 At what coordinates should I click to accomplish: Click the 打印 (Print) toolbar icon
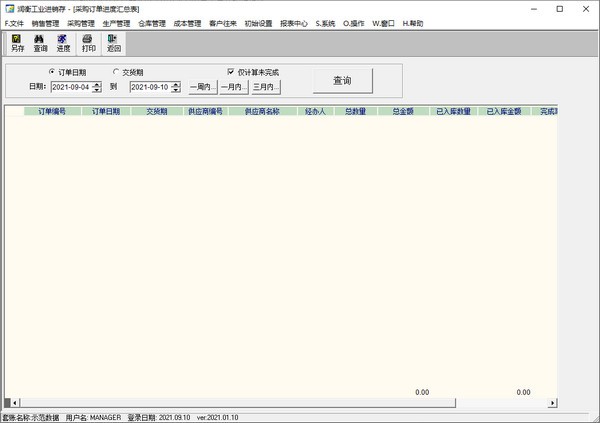(89, 42)
